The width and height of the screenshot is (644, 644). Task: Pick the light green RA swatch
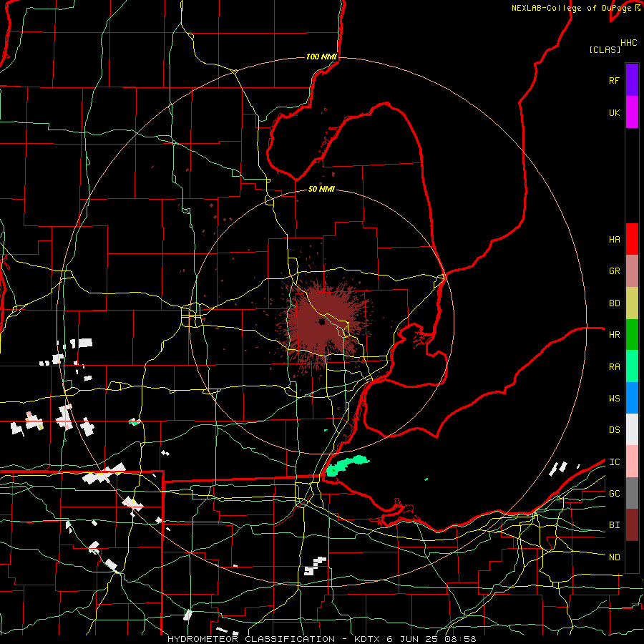(x=632, y=366)
